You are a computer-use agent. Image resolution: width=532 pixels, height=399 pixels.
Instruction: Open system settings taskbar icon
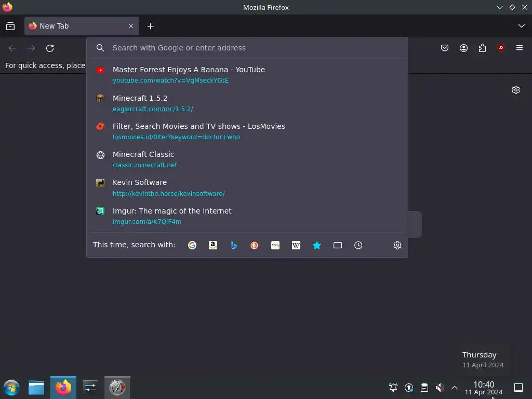point(90,388)
